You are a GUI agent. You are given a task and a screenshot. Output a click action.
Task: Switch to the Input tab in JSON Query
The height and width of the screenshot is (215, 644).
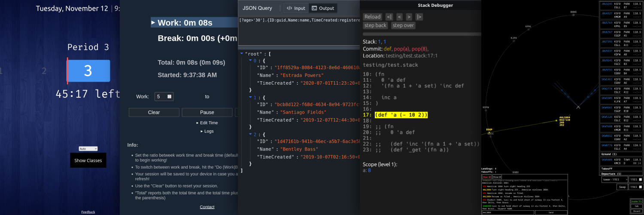pyautogui.click(x=296, y=8)
